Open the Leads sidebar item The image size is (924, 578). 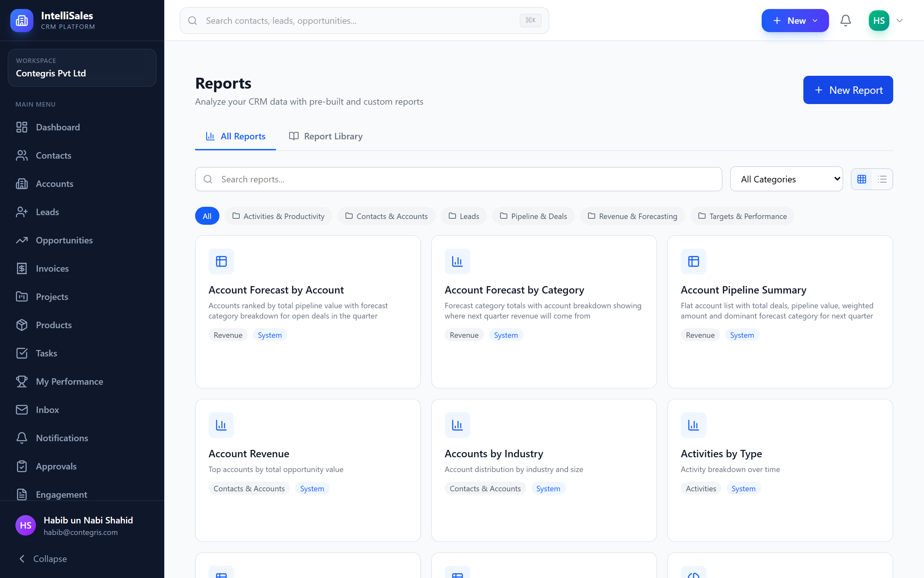82,212
